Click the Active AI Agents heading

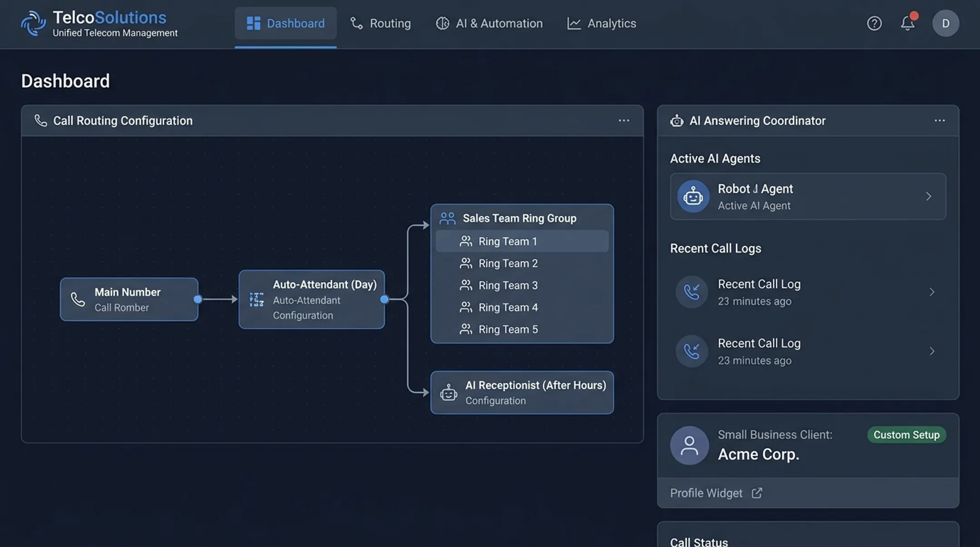715,159
